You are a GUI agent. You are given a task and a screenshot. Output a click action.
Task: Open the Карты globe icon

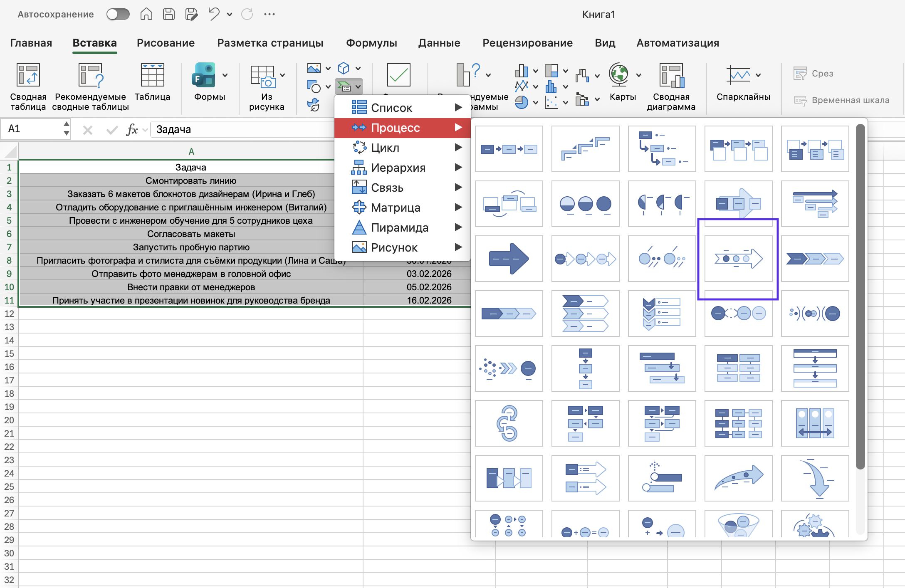point(619,74)
